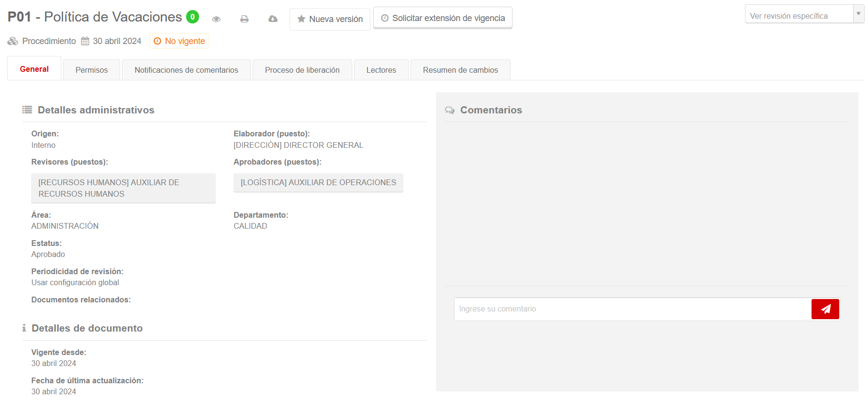The image size is (868, 400).
Task: Click the cloud download icon
Action: (273, 19)
